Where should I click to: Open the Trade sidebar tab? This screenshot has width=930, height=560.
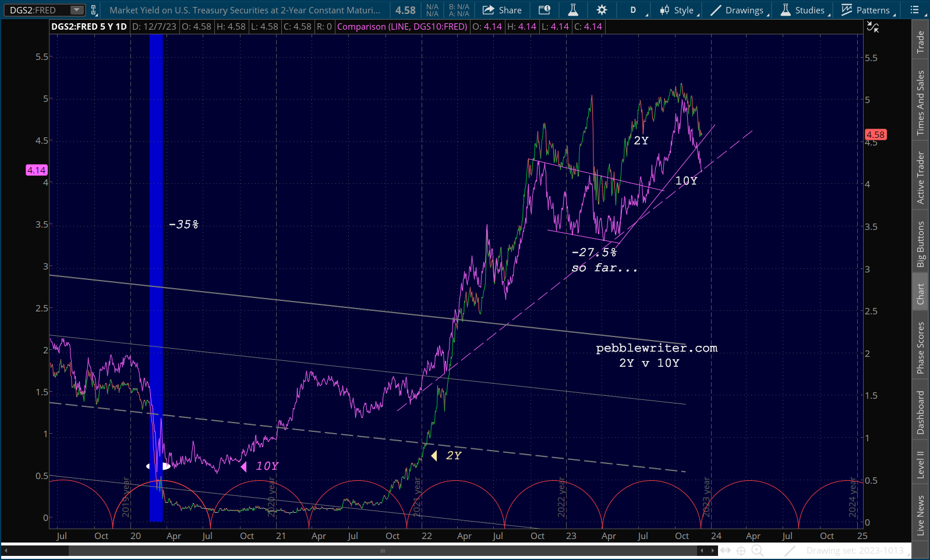[920, 42]
